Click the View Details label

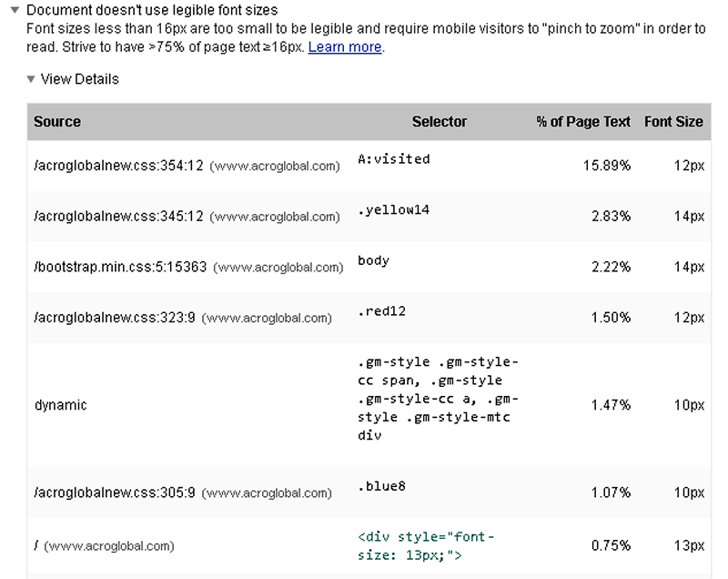pos(79,79)
